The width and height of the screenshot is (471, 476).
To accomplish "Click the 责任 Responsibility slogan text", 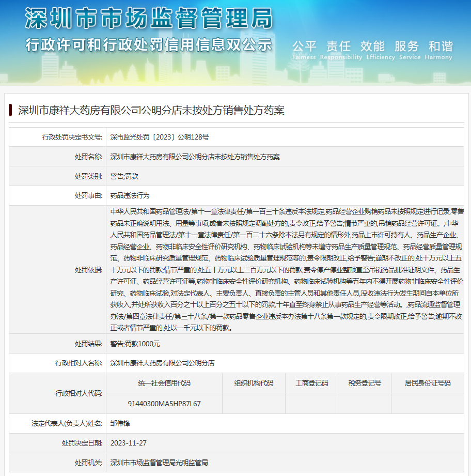I will point(341,51).
